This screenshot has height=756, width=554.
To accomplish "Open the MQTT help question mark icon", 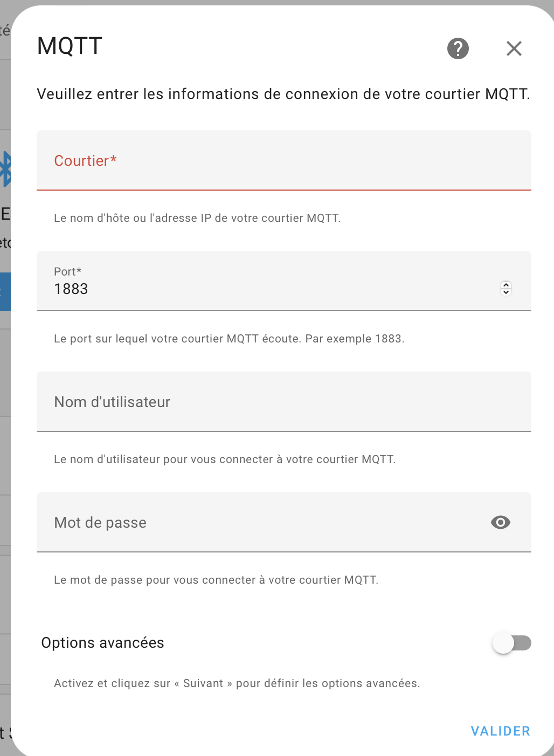I will point(458,48).
